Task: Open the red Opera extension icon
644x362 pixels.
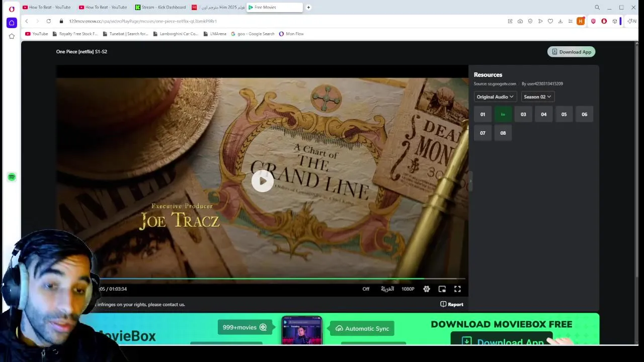Action: (x=604, y=21)
